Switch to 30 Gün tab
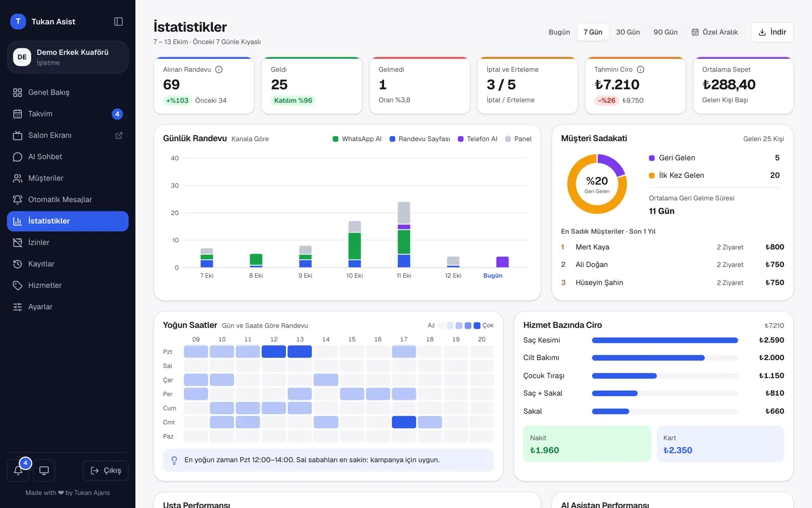Image resolution: width=812 pixels, height=508 pixels. point(628,32)
